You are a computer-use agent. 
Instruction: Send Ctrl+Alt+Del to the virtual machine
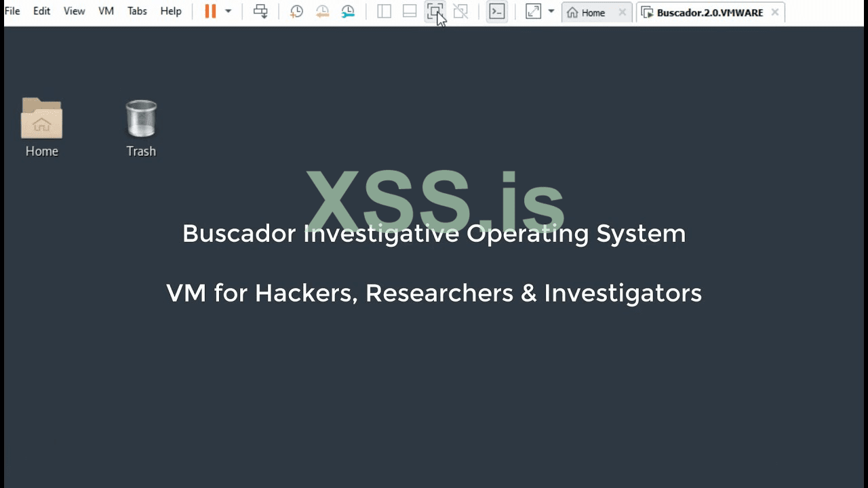260,12
